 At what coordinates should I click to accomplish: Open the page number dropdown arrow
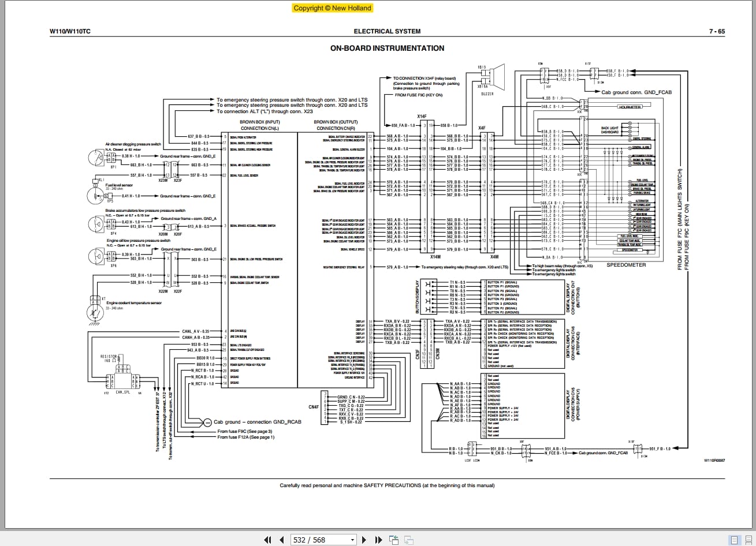(352, 540)
